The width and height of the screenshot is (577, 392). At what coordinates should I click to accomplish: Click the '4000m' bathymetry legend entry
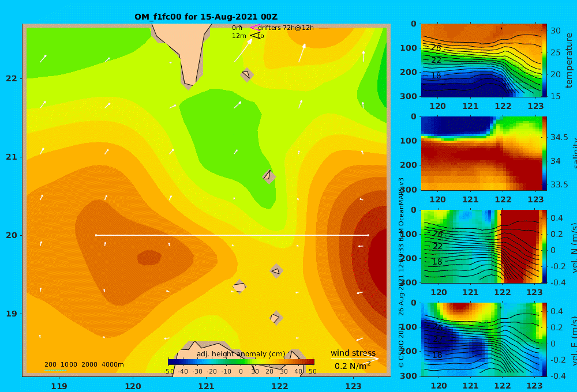(113, 364)
